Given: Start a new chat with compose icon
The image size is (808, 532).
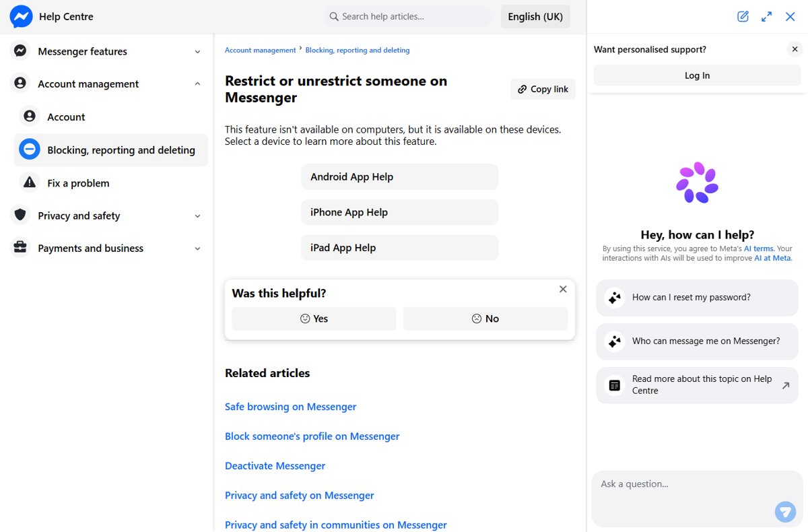Looking at the screenshot, I should pos(743,17).
